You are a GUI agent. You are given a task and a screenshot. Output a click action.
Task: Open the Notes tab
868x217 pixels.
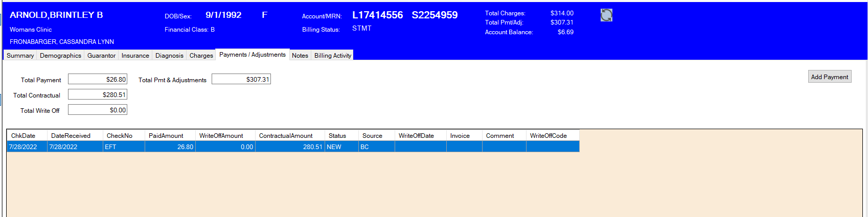[300, 55]
